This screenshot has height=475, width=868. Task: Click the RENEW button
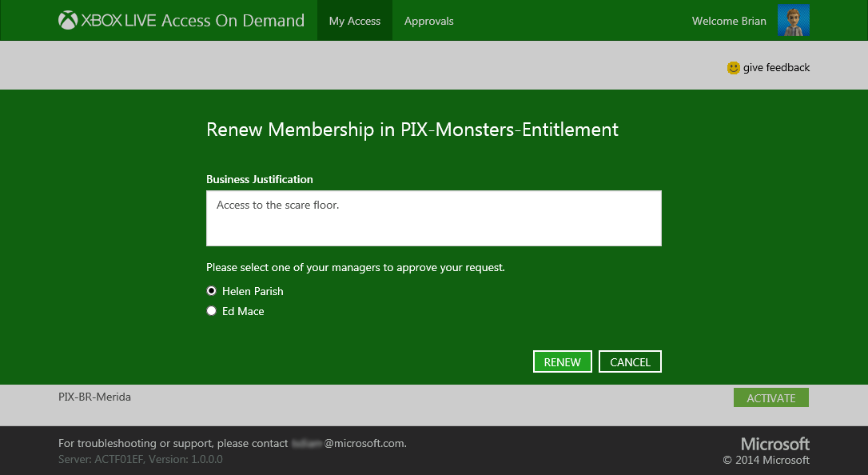click(x=563, y=361)
